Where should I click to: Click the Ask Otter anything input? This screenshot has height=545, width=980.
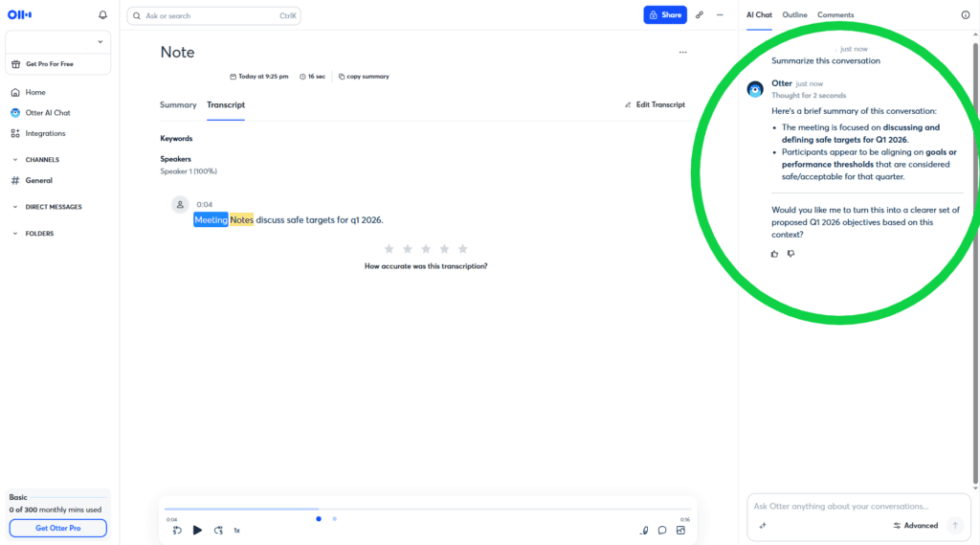[858, 507]
